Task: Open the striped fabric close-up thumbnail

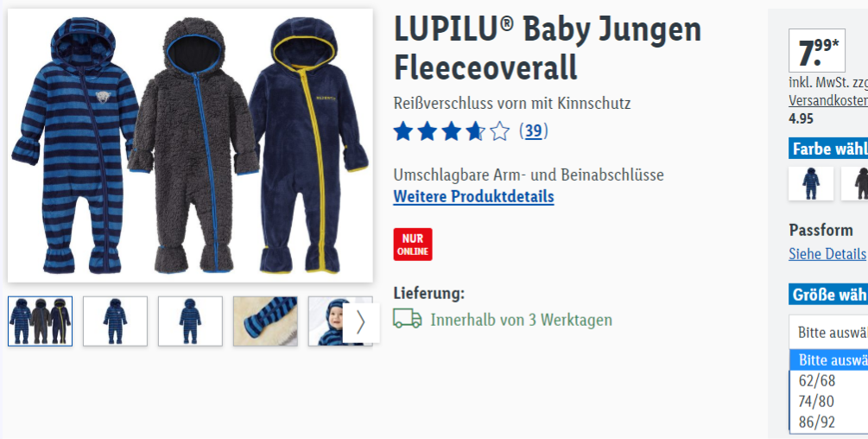Action: (265, 321)
